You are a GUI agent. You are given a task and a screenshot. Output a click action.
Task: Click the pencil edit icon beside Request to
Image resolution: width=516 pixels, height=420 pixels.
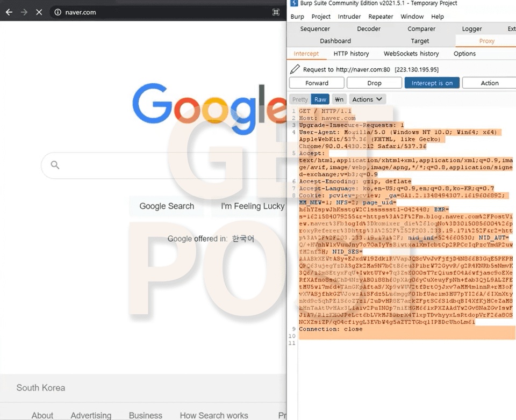[x=295, y=69]
